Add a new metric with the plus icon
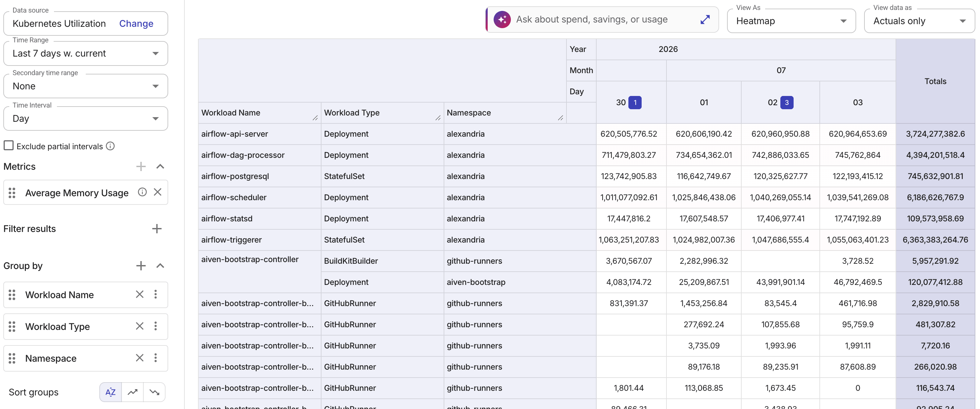This screenshot has width=980, height=409. point(141,166)
